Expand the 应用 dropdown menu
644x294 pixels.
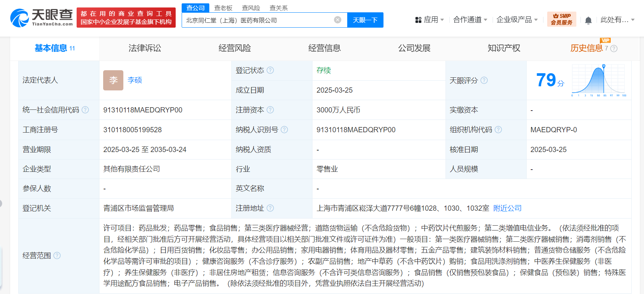click(x=430, y=20)
